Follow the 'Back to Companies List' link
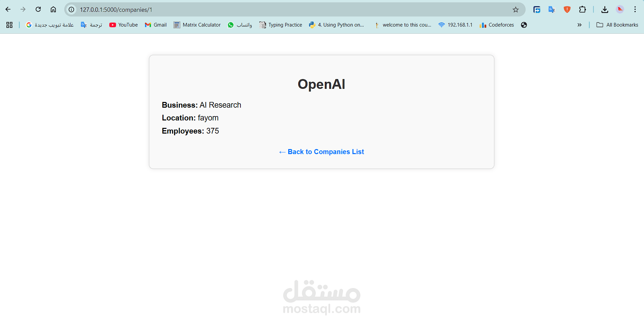 (x=321, y=152)
